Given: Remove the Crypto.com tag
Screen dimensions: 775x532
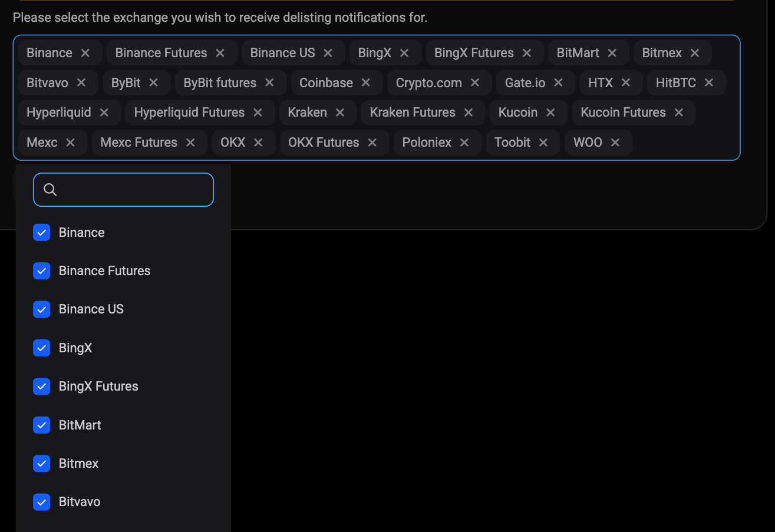Looking at the screenshot, I should tap(475, 83).
